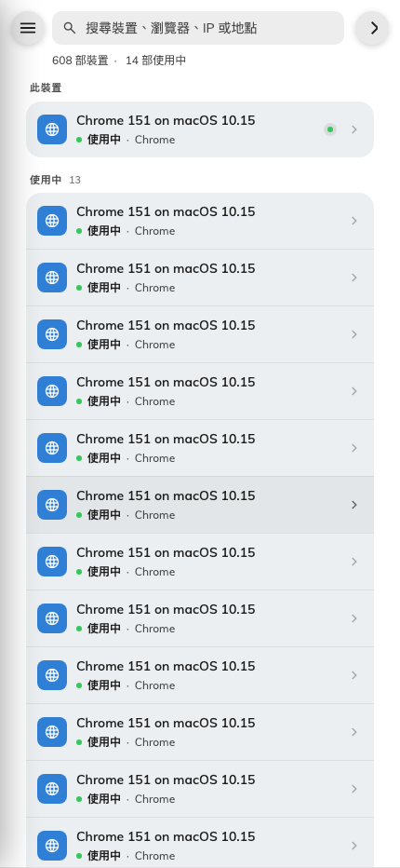This screenshot has width=400, height=868.
Task: Click the globe icon of the last visible device
Action: [x=52, y=846]
